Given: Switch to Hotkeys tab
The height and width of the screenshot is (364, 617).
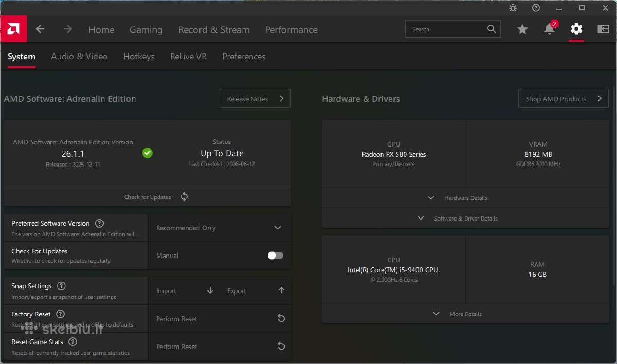Looking at the screenshot, I should tap(139, 57).
